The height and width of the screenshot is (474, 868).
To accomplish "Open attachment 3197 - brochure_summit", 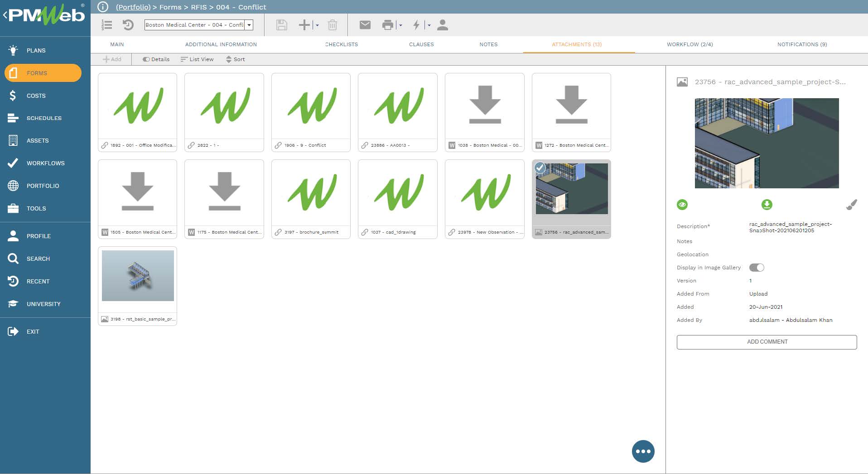I will (311, 199).
